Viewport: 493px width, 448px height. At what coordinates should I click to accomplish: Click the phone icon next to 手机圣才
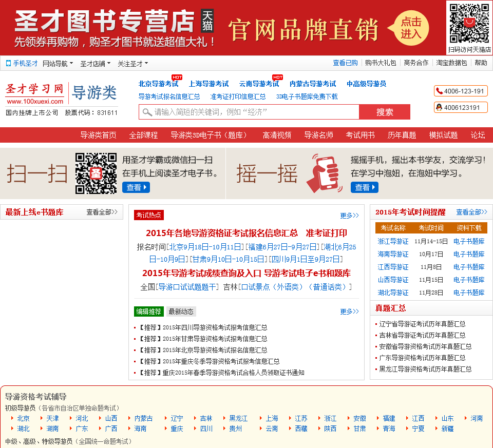(9, 64)
